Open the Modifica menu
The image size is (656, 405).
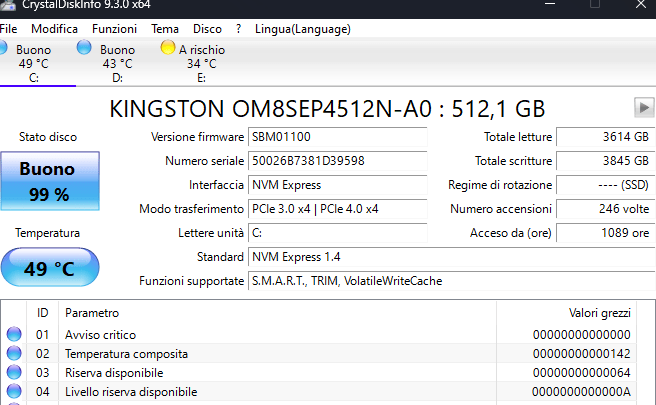54,29
